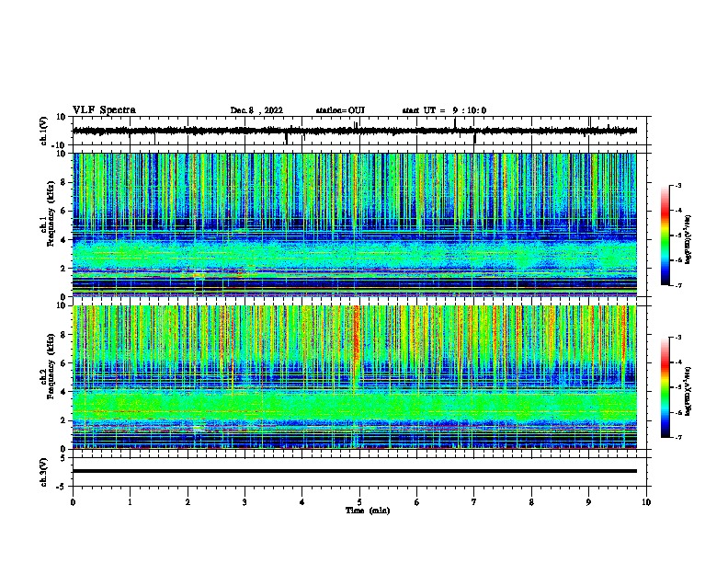Viewport: 728px width, 563px height.
Task: Click the time axis tick label '5'
Action: click(359, 502)
